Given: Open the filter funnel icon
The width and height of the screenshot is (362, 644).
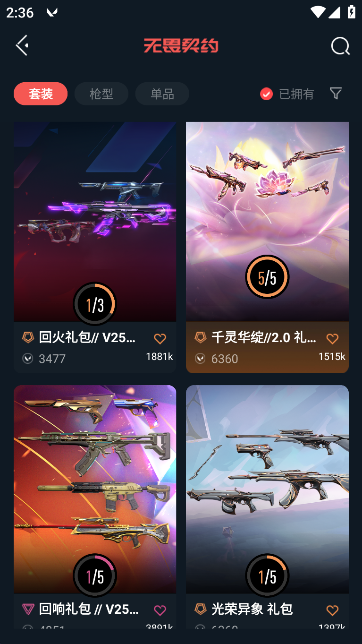Looking at the screenshot, I should click(x=336, y=93).
